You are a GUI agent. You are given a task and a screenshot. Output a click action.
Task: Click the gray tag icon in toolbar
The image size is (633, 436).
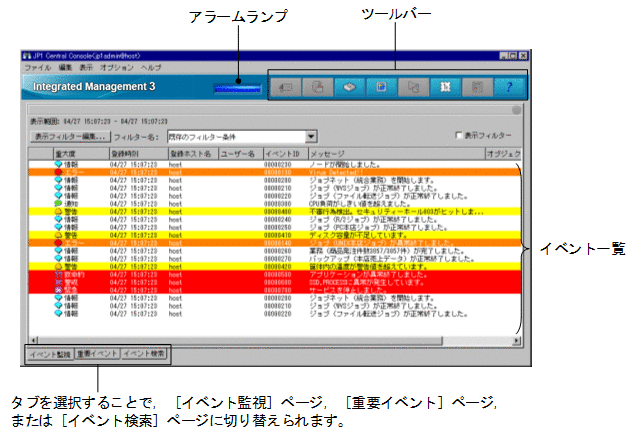(x=285, y=87)
